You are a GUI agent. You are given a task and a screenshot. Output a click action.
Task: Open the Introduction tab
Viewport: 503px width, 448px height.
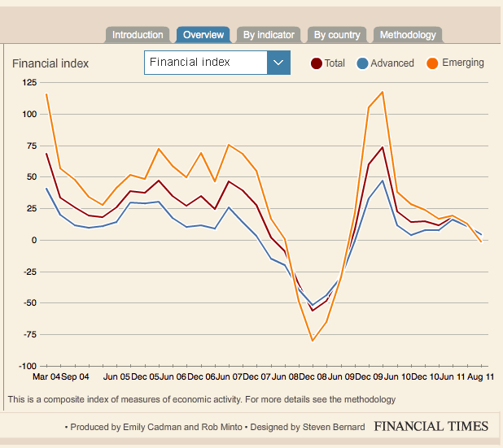tap(138, 35)
